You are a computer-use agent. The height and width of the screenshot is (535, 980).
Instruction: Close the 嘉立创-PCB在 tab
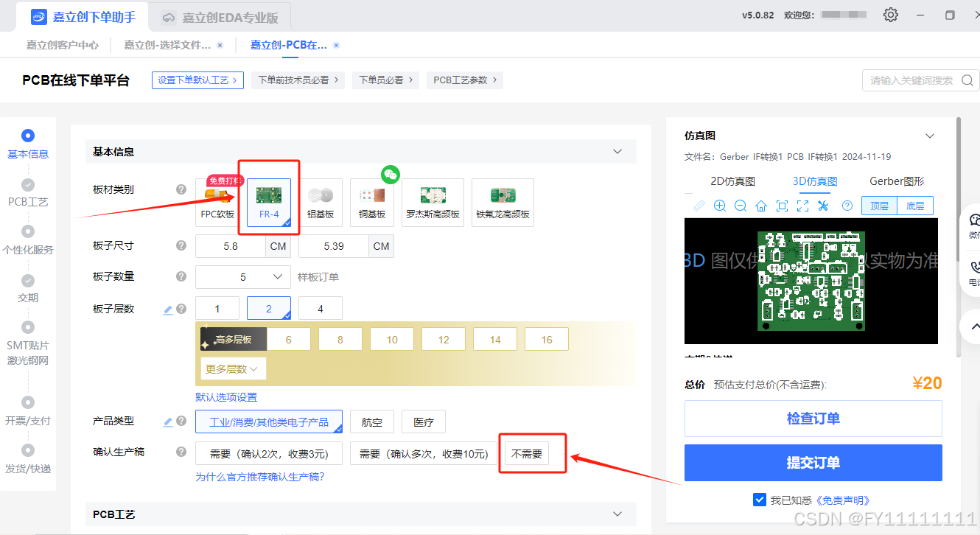point(336,45)
